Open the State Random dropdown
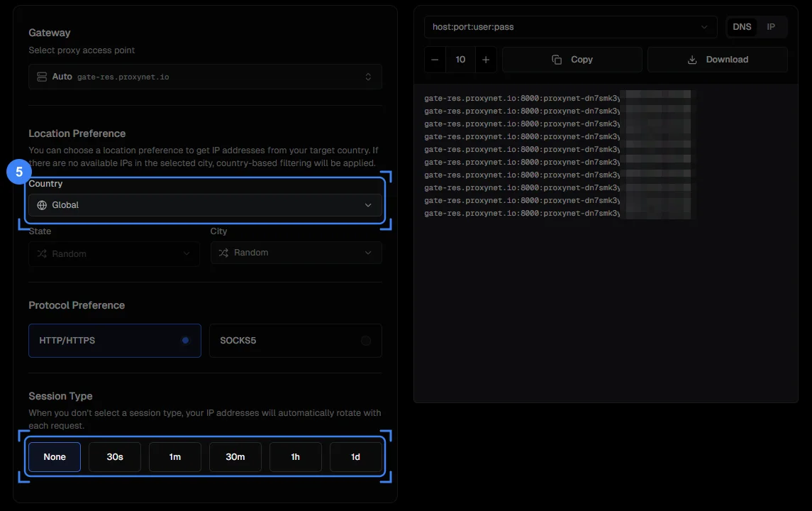 (114, 254)
